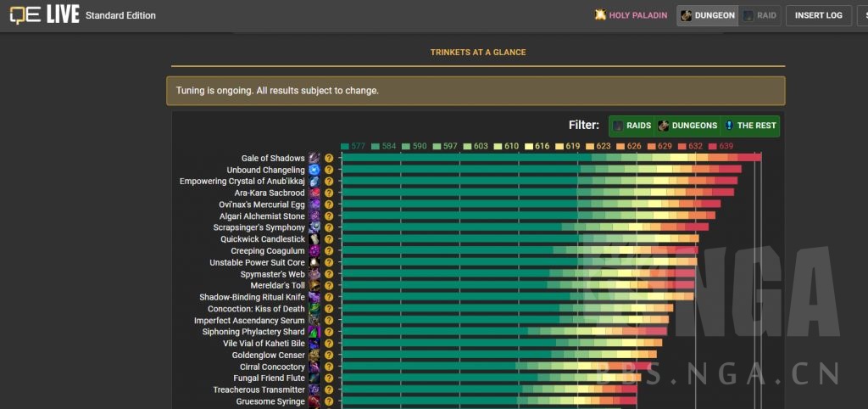
Task: Open help icon next to Algari Alchemist Stone
Action: 328,216
